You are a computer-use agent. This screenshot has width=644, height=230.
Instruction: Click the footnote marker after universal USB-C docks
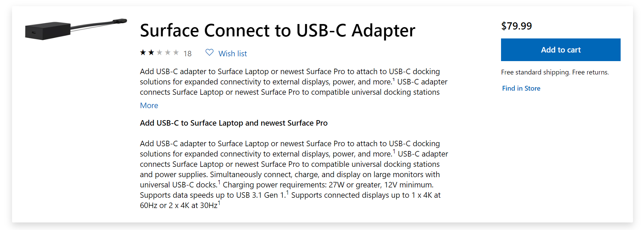tap(219, 182)
